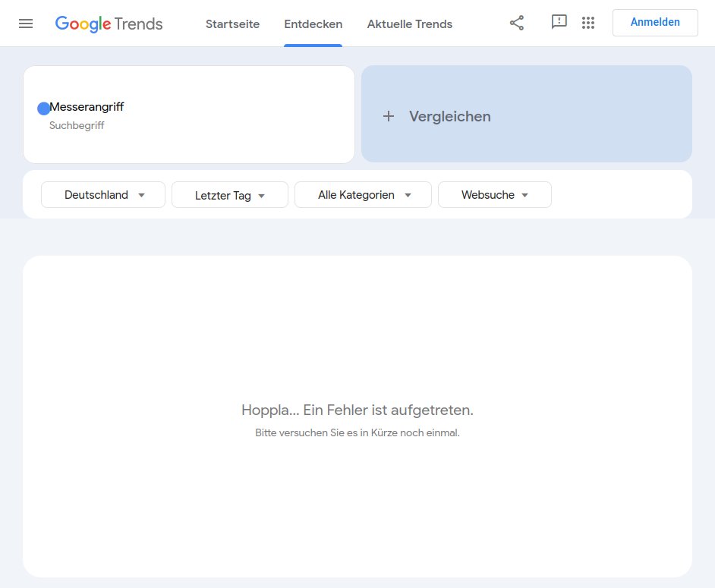The image size is (715, 588).
Task: Open the Google apps grid icon
Action: pyautogui.click(x=588, y=23)
